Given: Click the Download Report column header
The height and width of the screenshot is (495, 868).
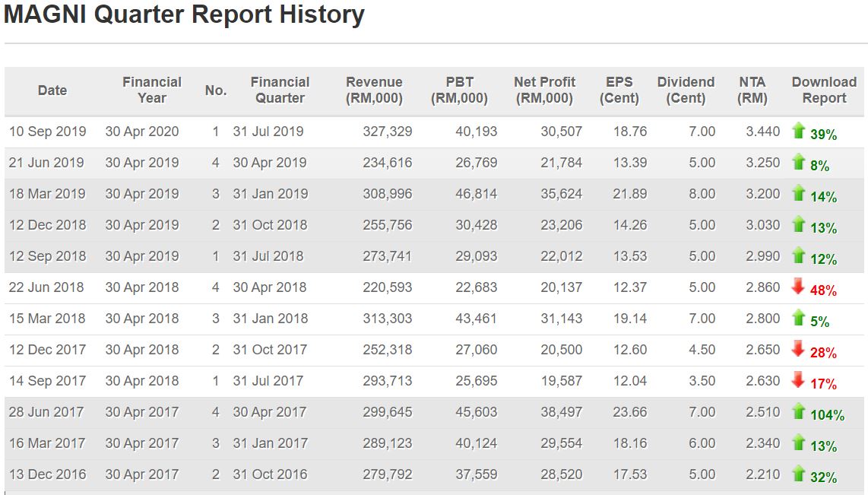Looking at the screenshot, I should [824, 90].
